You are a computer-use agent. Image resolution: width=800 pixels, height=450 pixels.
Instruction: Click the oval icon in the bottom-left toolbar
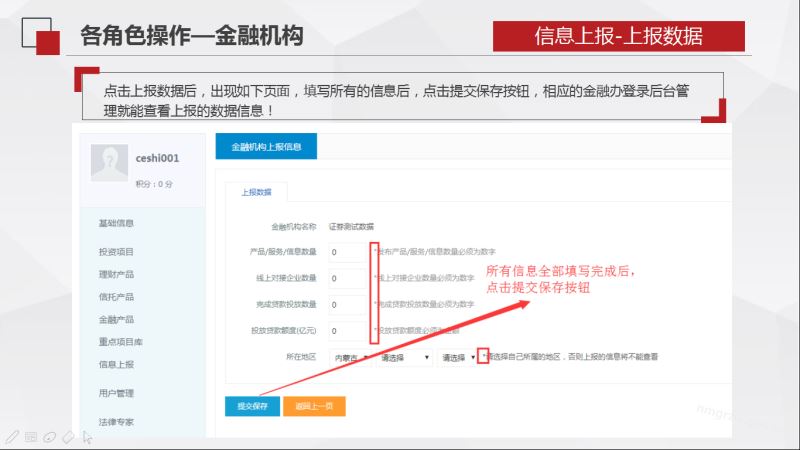tap(49, 437)
